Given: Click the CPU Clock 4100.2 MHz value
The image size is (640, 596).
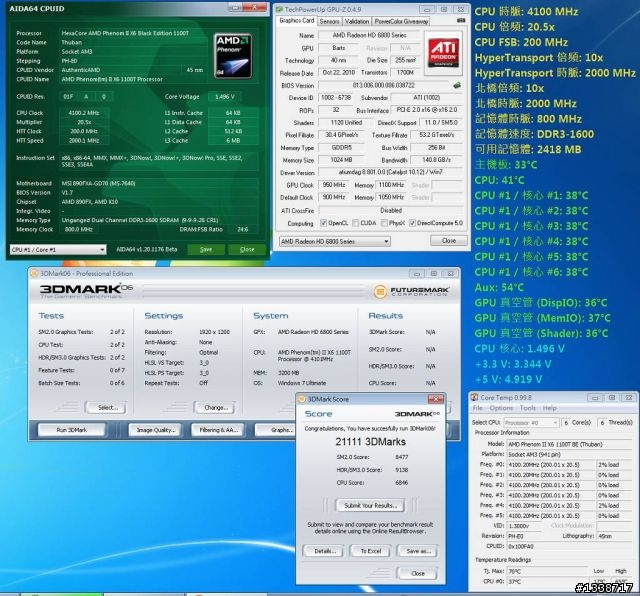Looking at the screenshot, I should click(x=84, y=113).
